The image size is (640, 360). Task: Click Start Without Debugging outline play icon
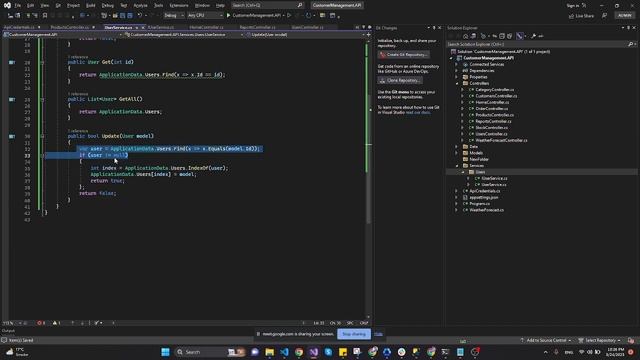point(289,16)
